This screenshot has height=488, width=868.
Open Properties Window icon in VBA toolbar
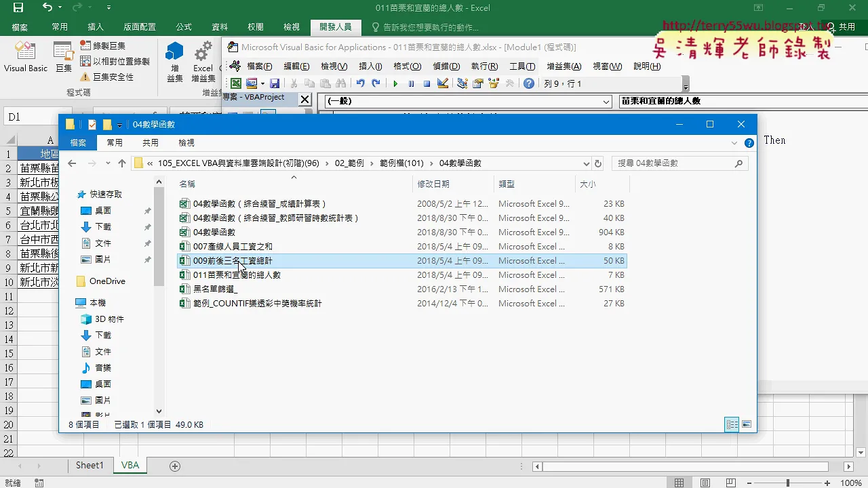click(478, 83)
